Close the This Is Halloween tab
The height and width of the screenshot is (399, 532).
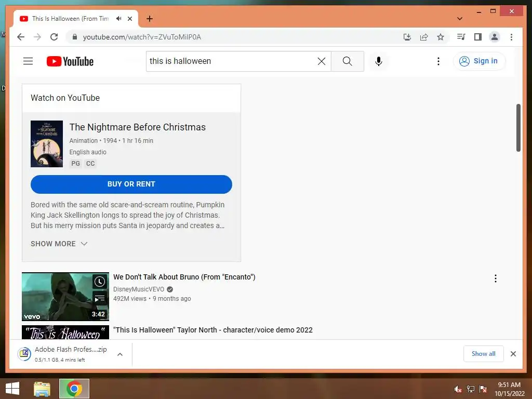point(129,19)
